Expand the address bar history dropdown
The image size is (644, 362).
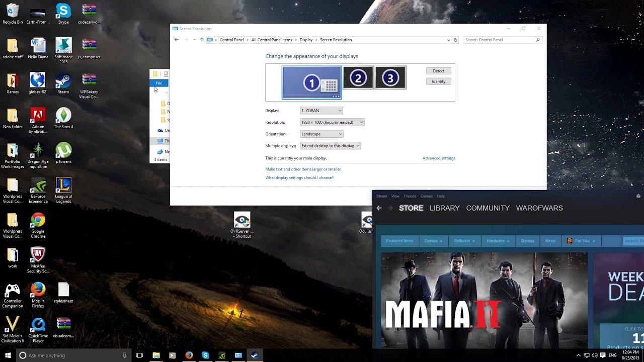pos(448,40)
